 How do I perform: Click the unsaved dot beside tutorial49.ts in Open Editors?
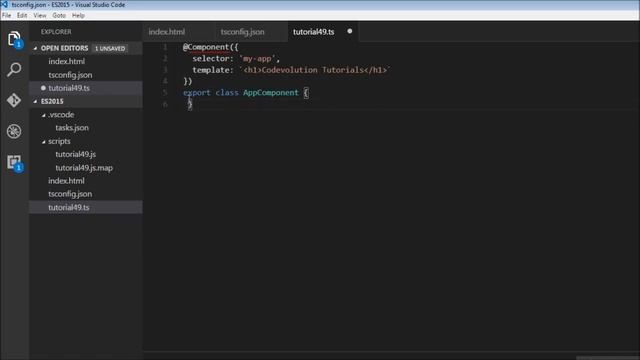point(43,88)
